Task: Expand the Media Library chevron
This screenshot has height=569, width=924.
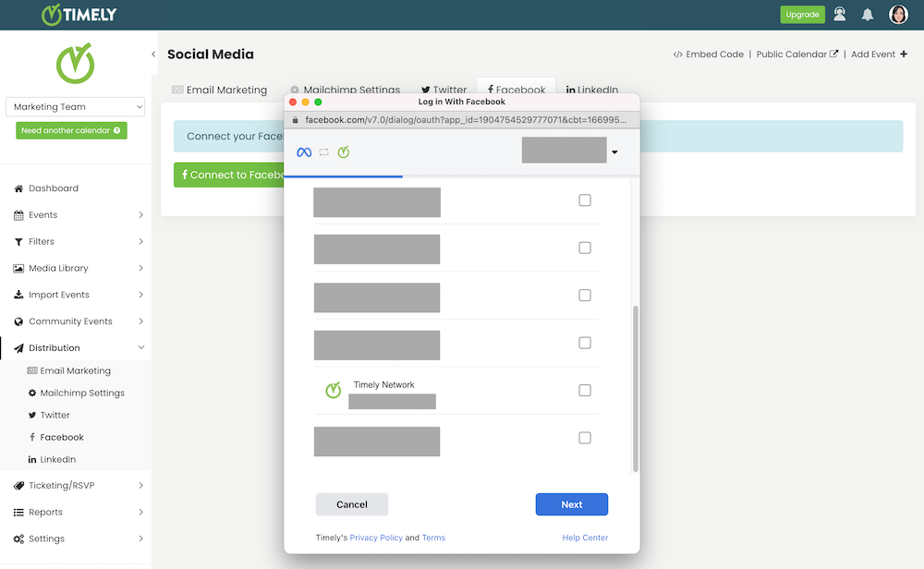Action: [x=140, y=268]
